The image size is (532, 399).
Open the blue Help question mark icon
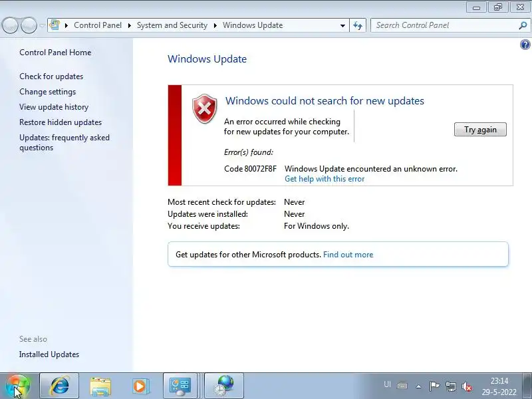click(525, 45)
